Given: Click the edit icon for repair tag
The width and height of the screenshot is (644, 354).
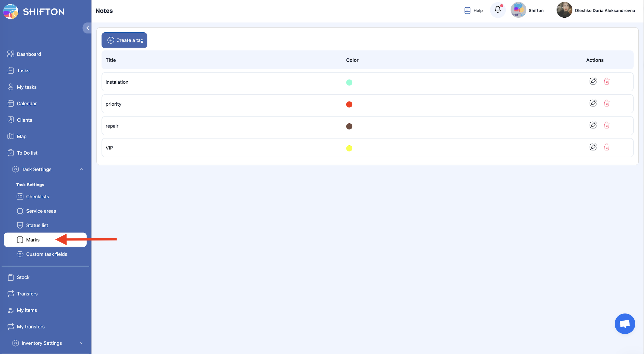Looking at the screenshot, I should click(593, 125).
